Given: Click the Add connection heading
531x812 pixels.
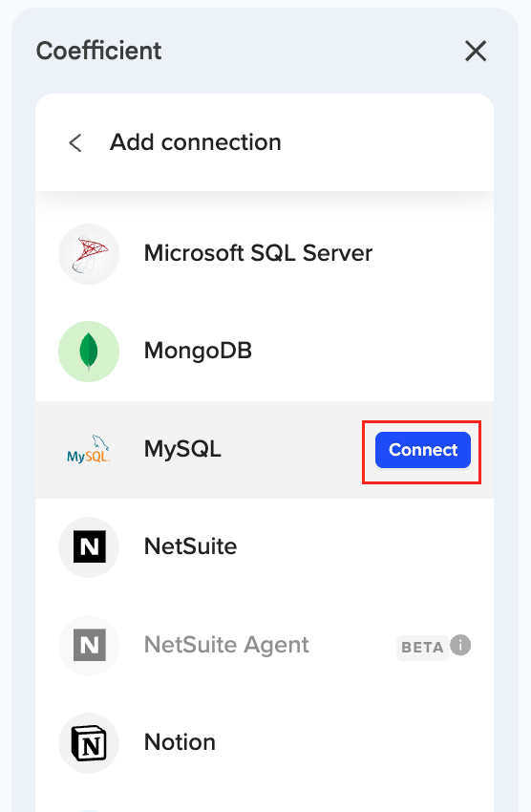Looking at the screenshot, I should [196, 142].
